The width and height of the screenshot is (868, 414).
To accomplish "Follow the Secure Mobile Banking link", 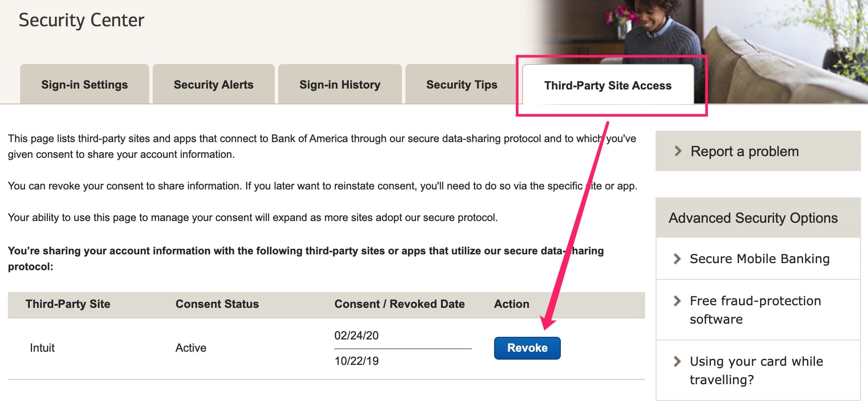I will 759,259.
